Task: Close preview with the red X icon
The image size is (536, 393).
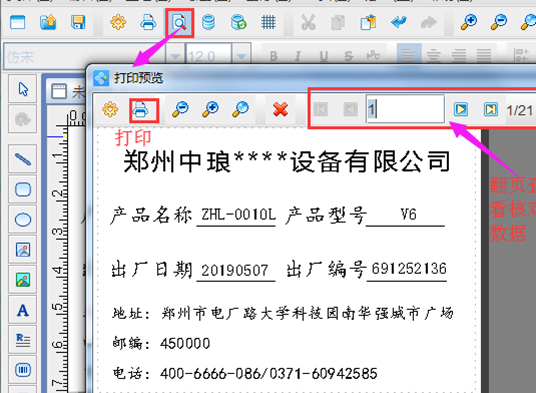Action: (280, 110)
